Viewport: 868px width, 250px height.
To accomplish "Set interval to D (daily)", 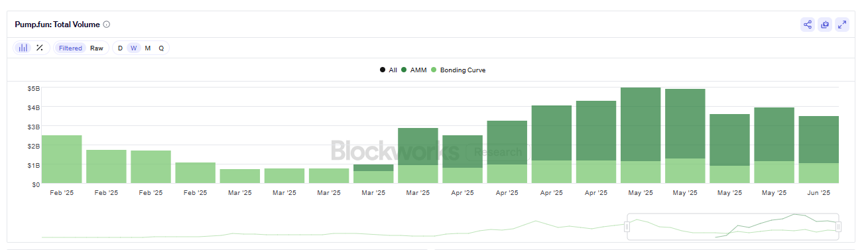I will click(x=120, y=48).
